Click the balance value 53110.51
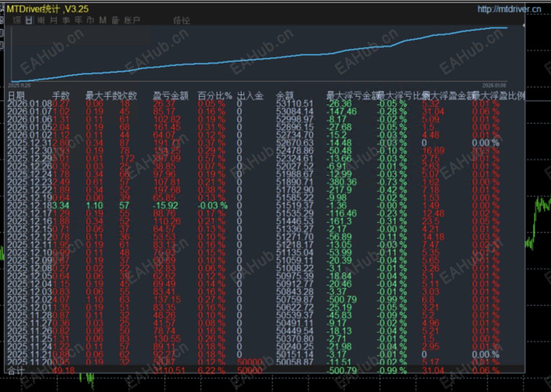Viewport: 551px width, 392px height. (x=295, y=104)
